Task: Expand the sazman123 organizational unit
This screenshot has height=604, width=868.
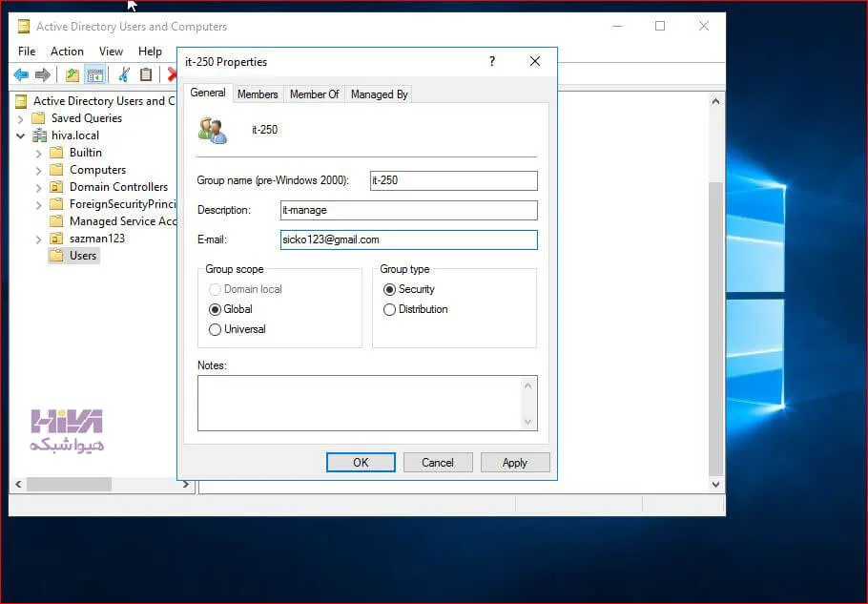Action: coord(38,239)
